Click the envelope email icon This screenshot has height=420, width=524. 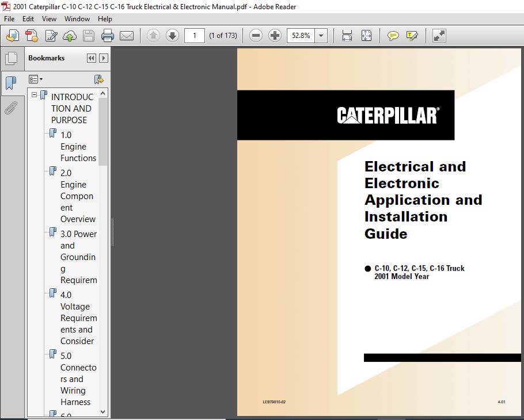(x=127, y=36)
